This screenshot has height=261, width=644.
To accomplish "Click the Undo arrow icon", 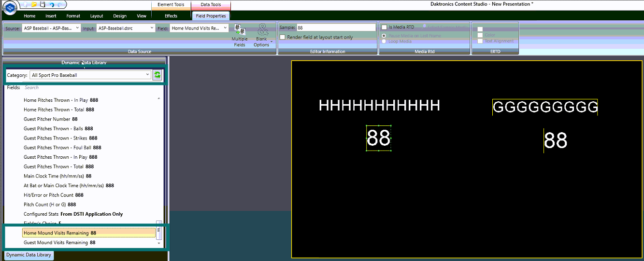I will 51,4.
